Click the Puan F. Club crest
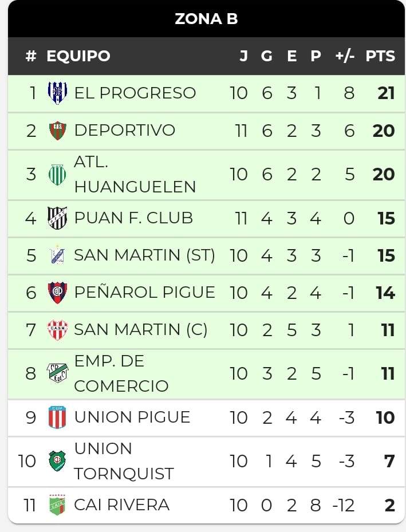The image size is (406, 532). point(57,218)
